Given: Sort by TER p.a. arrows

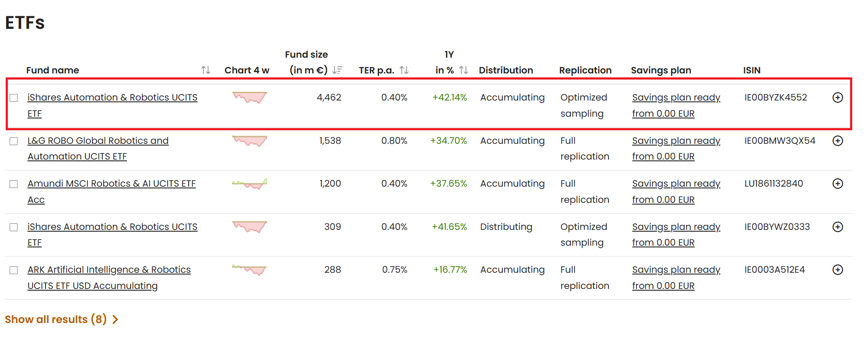Looking at the screenshot, I should (404, 70).
